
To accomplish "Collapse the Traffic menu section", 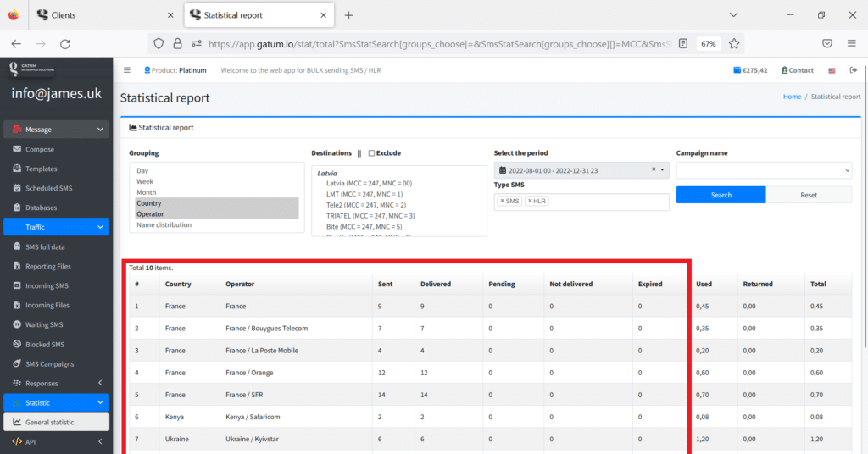I will (57, 227).
